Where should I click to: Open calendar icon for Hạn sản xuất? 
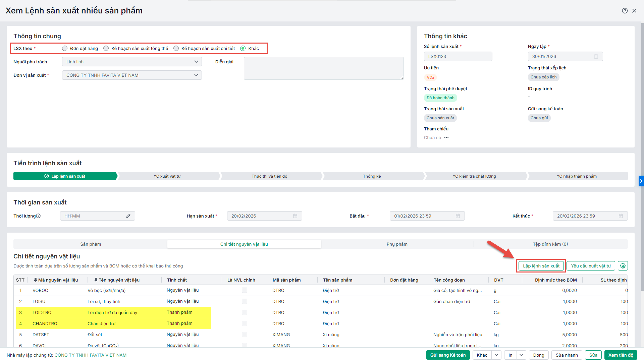295,216
